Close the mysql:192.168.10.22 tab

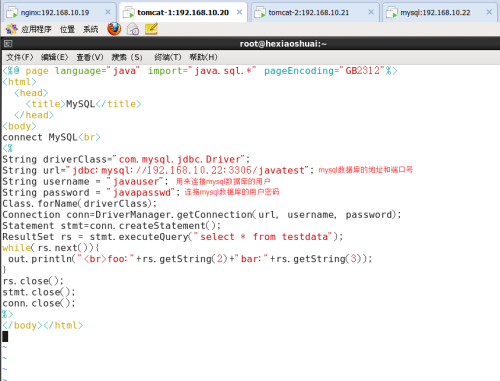(x=489, y=12)
